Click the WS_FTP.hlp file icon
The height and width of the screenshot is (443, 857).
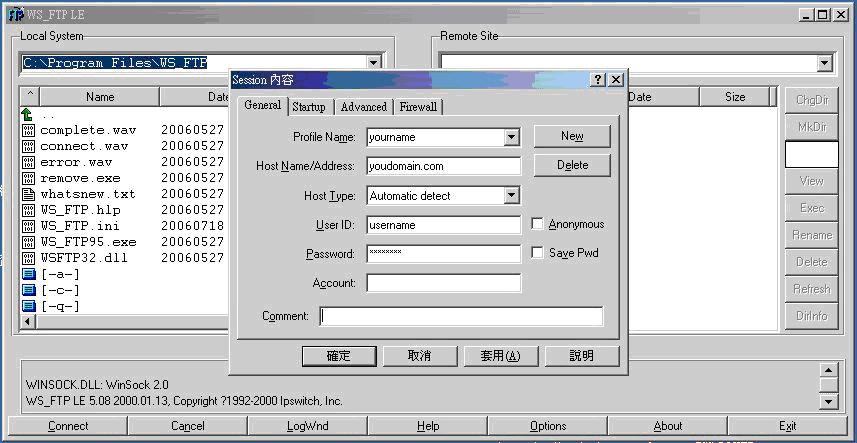(28, 210)
